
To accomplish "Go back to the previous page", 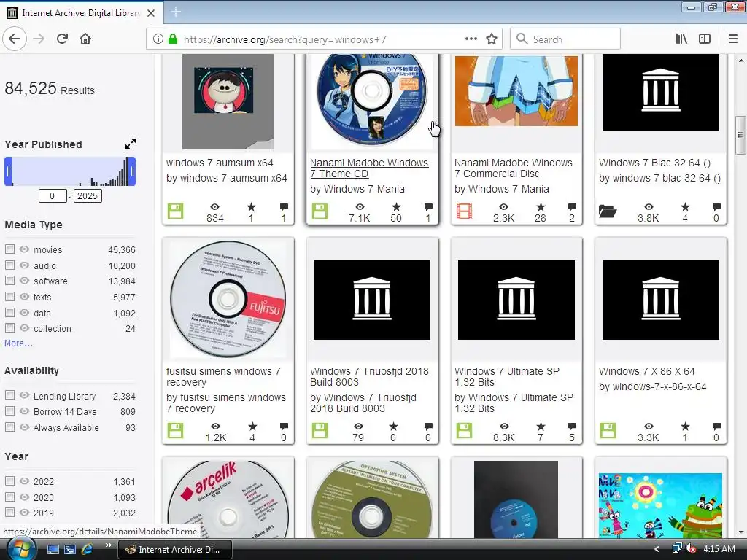I will pos(15,39).
